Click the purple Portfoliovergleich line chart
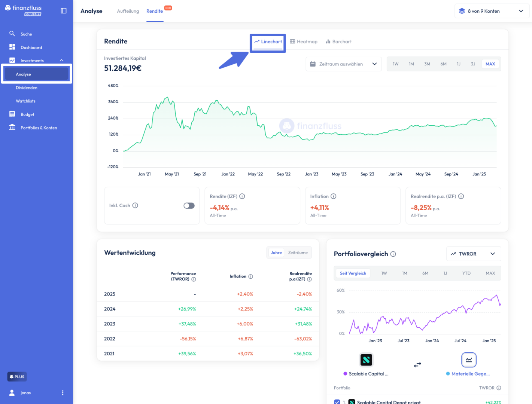The width and height of the screenshot is (532, 404). [425, 314]
